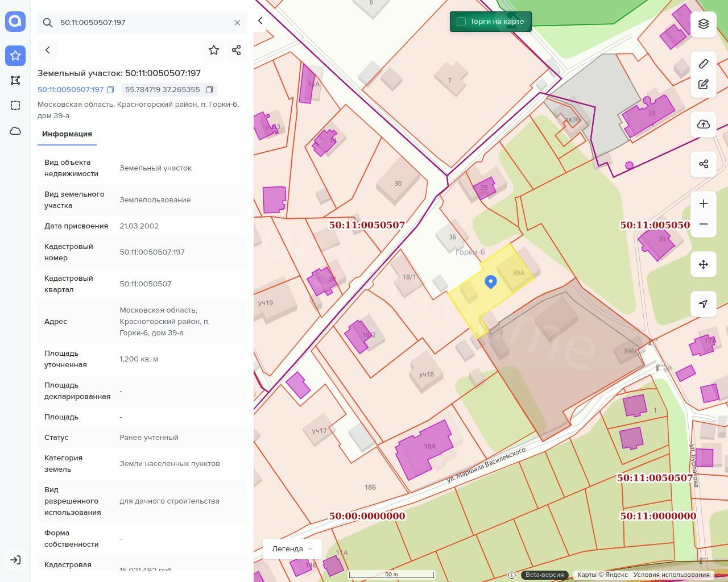The height and width of the screenshot is (582, 728).
Task: Copy the cadastral number to clipboard
Action: [x=111, y=90]
